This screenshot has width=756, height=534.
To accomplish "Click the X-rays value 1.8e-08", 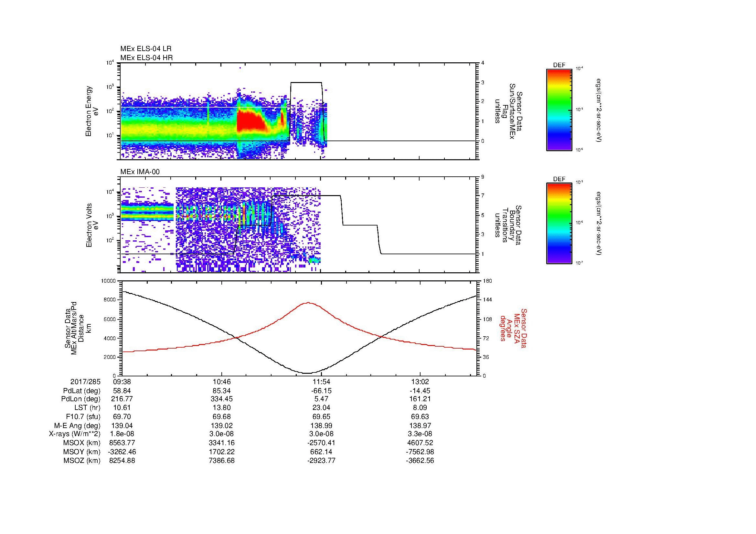I will click(122, 434).
